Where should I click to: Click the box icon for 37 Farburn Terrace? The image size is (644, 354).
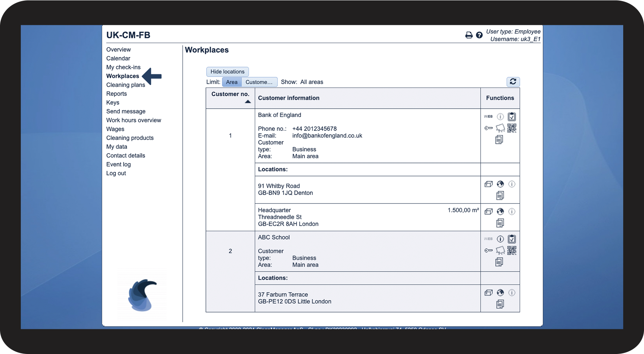(x=488, y=293)
